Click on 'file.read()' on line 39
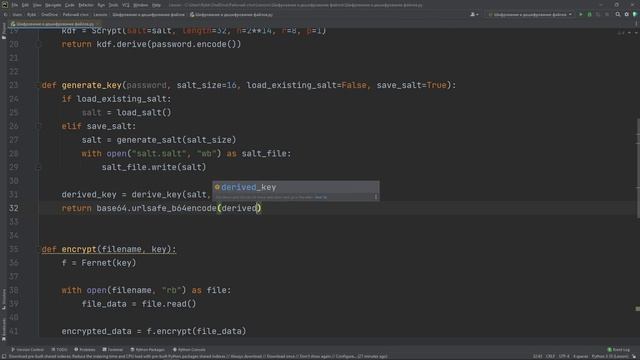 169,304
